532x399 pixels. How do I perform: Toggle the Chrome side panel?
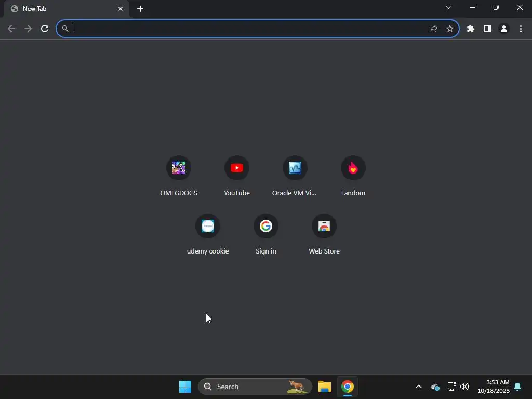click(x=487, y=29)
